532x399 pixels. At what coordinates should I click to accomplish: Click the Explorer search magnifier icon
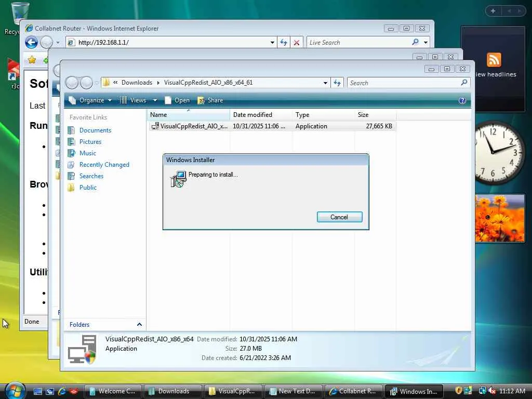464,83
